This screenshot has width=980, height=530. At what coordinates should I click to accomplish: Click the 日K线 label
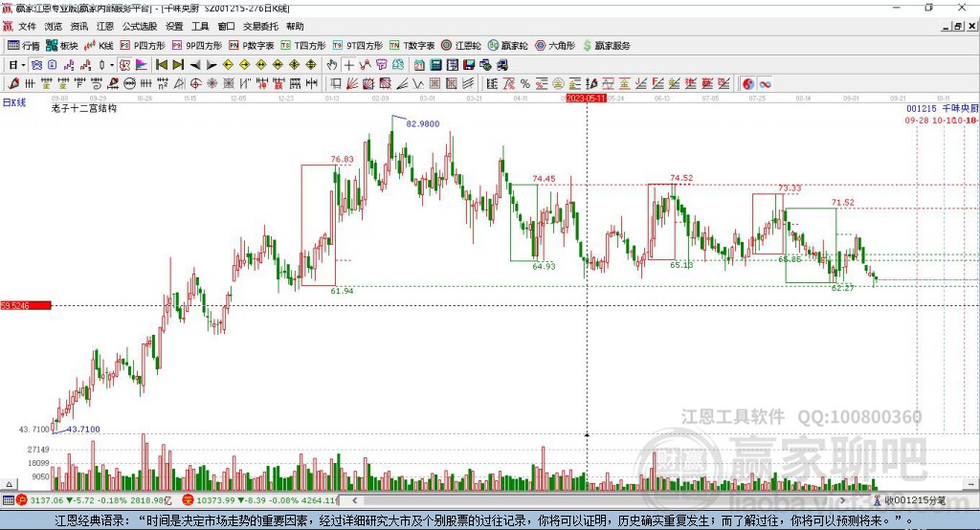(x=13, y=102)
